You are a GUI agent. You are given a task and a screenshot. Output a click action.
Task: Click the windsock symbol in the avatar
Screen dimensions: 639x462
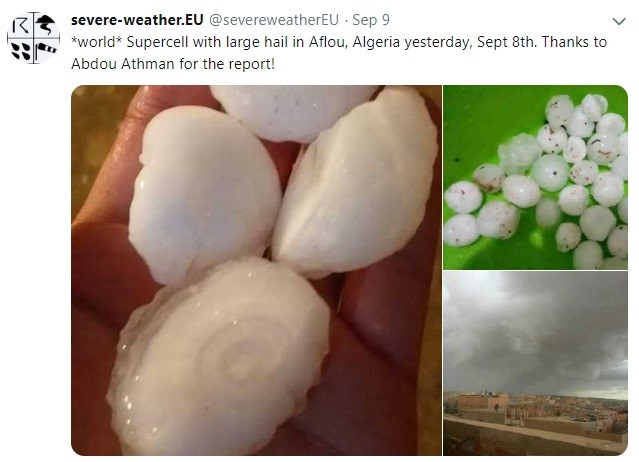pos(46,51)
